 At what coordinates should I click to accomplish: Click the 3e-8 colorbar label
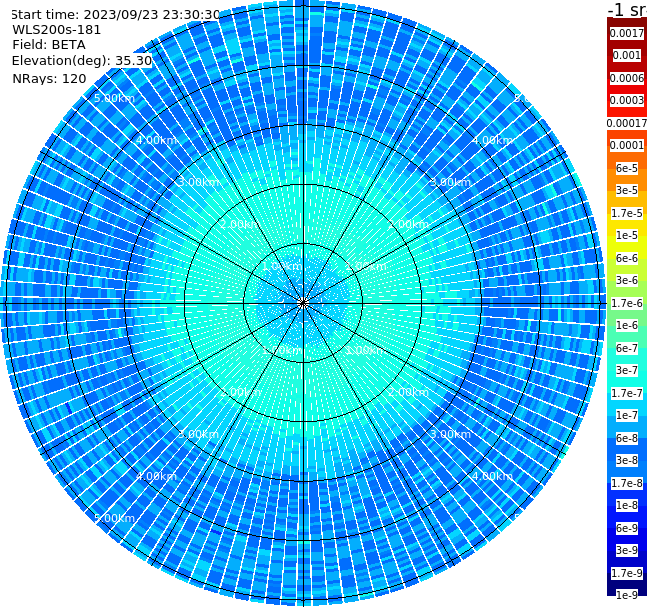(627, 460)
